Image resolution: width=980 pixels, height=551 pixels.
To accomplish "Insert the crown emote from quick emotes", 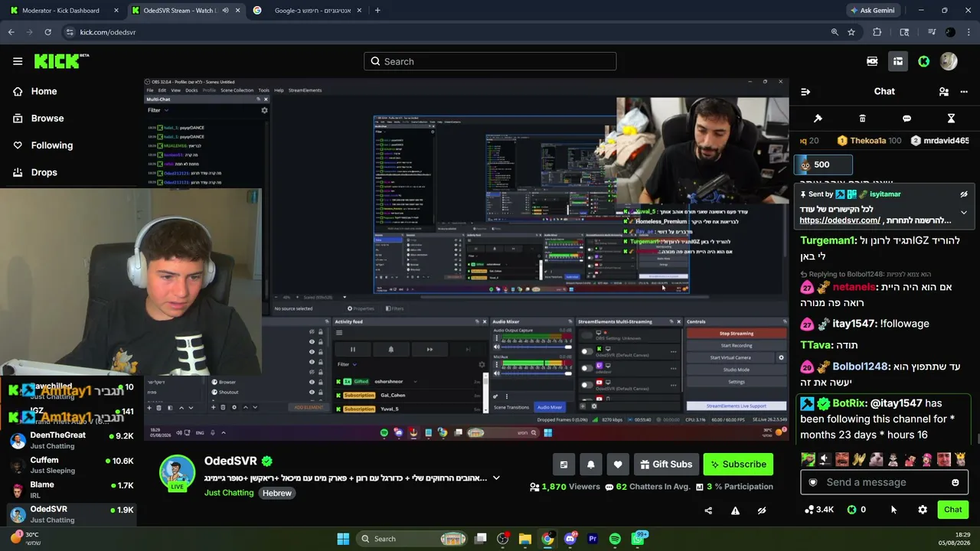I will (960, 459).
